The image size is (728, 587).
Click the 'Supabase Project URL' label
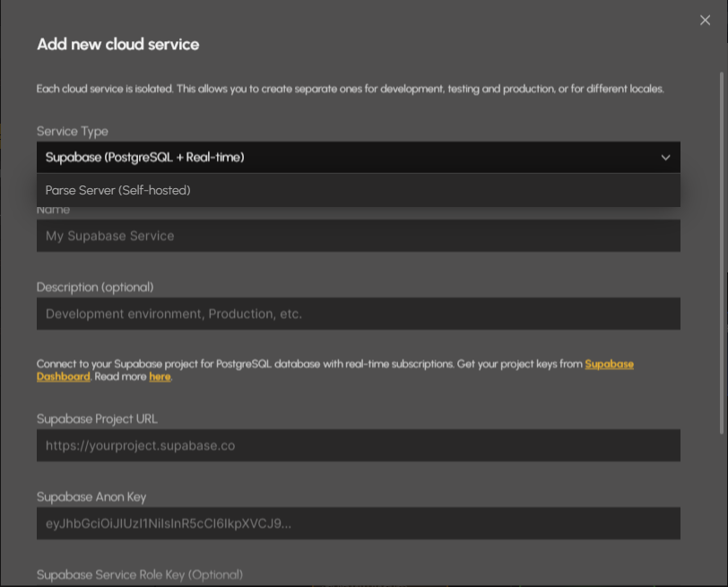click(97, 419)
